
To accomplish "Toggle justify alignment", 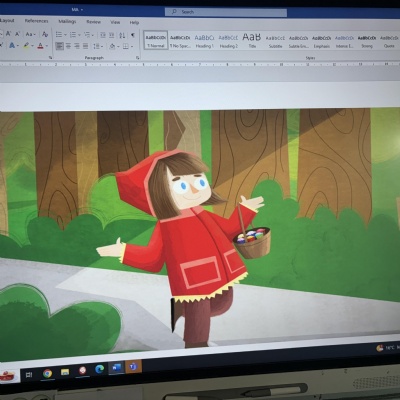I will click(86, 46).
